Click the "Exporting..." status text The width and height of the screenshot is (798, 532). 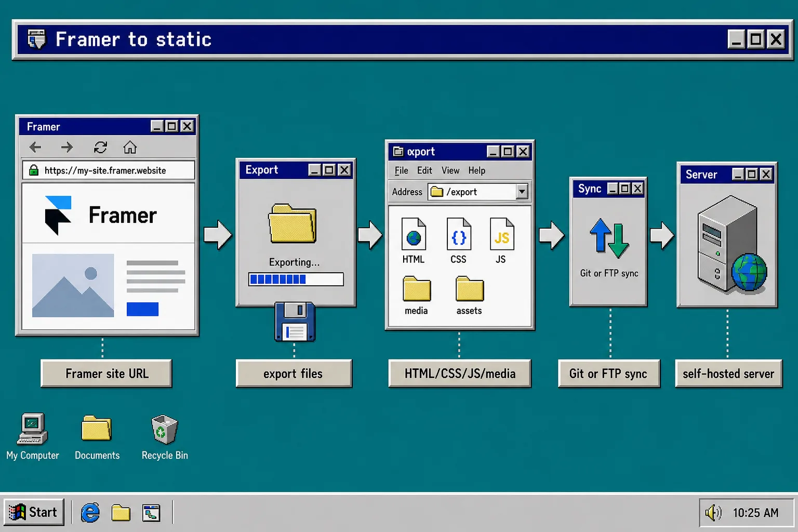click(x=294, y=262)
